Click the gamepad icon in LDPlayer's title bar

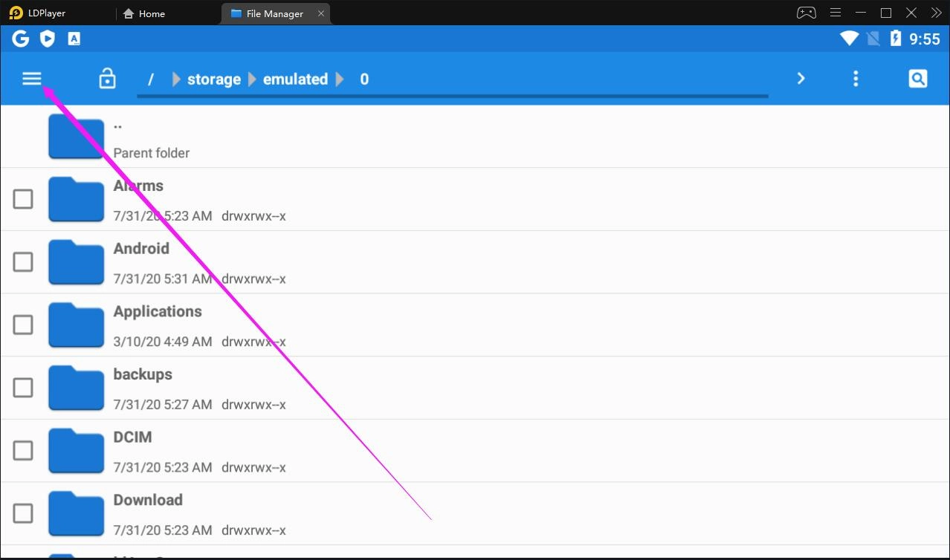click(805, 12)
